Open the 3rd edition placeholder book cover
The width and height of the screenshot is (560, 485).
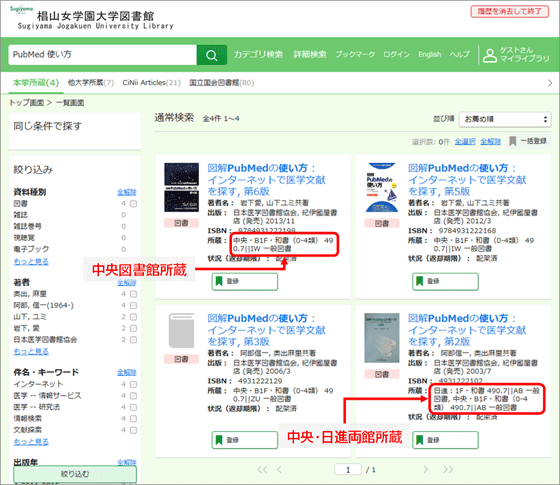coord(181,331)
